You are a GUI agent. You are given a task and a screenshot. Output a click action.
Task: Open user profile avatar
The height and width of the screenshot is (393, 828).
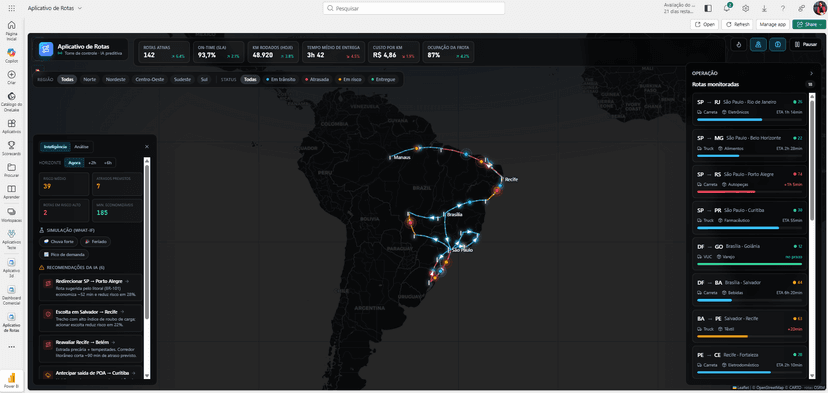click(819, 8)
